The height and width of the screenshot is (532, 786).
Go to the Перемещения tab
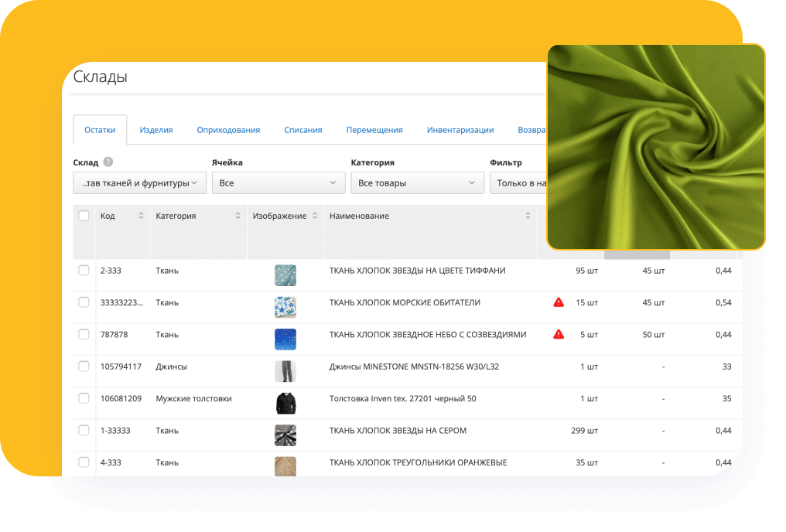pos(374,130)
